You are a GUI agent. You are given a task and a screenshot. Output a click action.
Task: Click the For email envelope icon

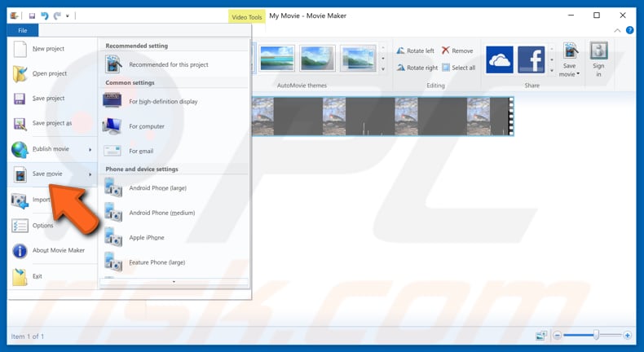[x=112, y=151]
